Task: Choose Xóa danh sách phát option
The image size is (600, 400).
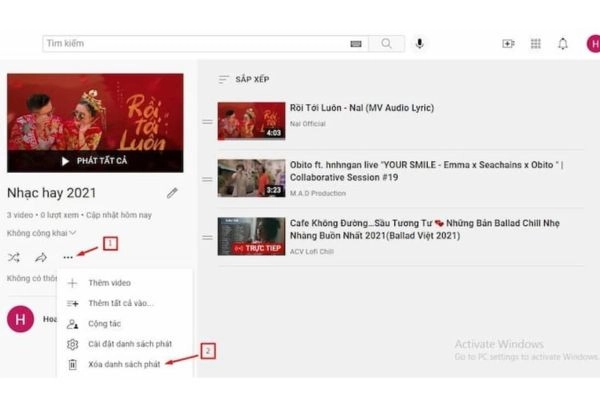Action: coord(124,364)
